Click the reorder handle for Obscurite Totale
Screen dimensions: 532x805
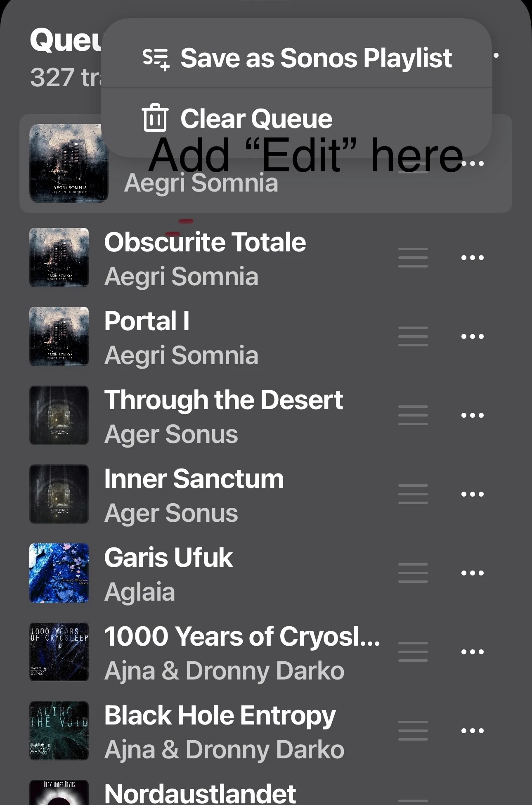(413, 258)
